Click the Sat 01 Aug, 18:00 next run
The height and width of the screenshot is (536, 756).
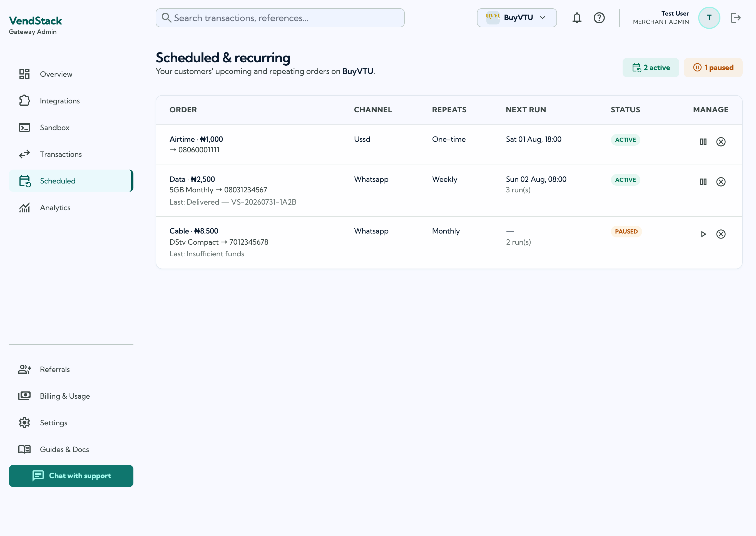tap(533, 139)
